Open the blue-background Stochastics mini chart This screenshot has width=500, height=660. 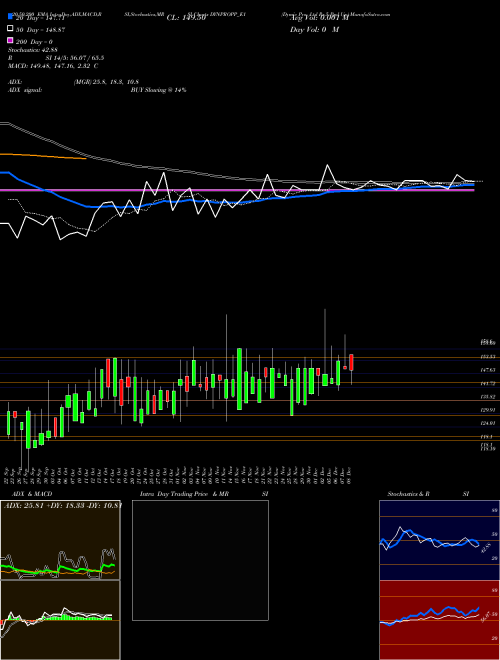pyautogui.click(x=439, y=540)
